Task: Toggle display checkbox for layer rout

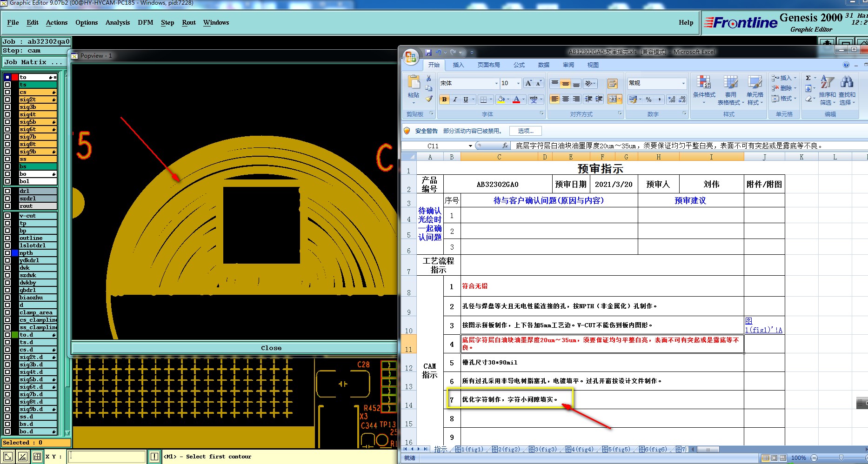Action: [x=7, y=206]
